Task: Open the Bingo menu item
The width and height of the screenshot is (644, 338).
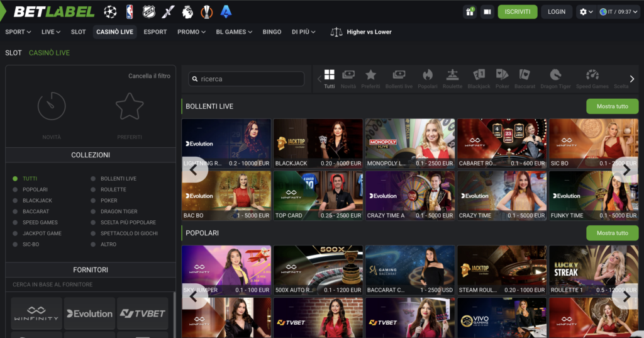Action: (272, 31)
